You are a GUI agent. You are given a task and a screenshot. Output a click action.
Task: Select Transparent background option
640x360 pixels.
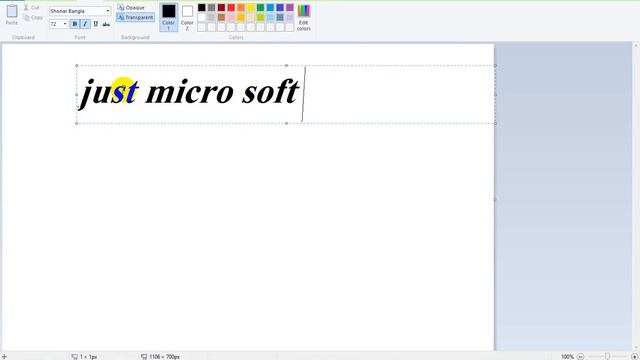136,18
